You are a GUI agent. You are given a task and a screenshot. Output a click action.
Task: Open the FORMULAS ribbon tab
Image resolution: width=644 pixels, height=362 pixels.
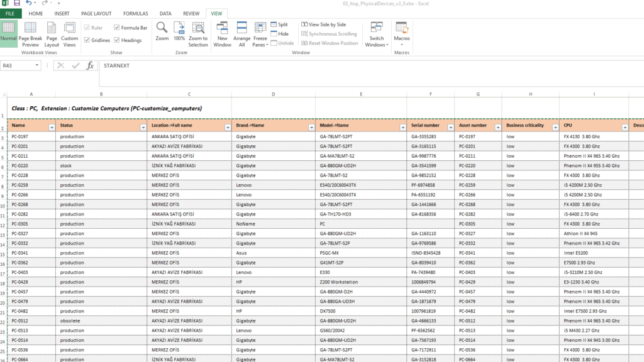click(136, 13)
